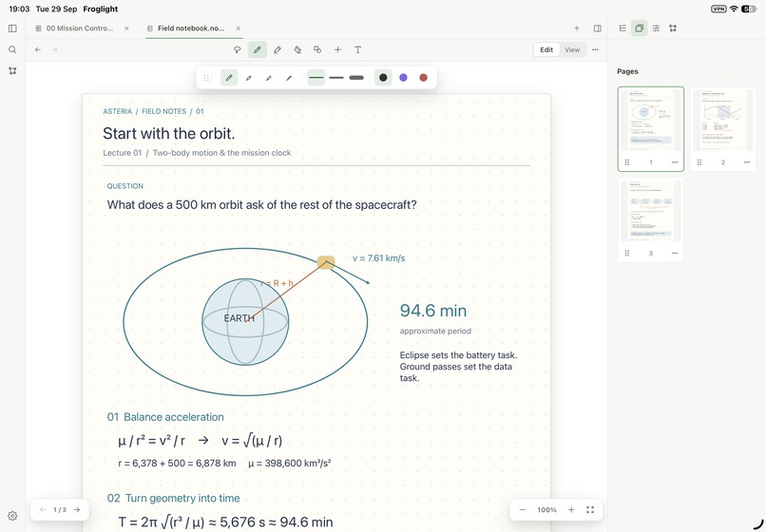Switch to View mode
Screen dimensions: 766x532
click(x=572, y=49)
